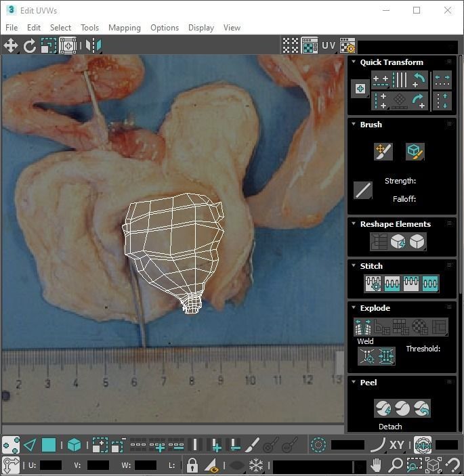Click Space Vertically icon
Screen dimensions: 464x476
(x=442, y=101)
